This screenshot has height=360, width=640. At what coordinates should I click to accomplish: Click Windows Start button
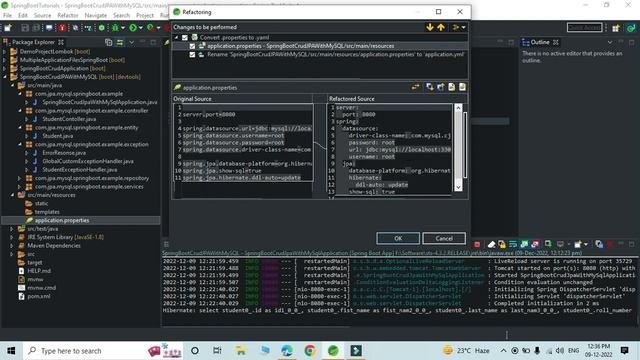click(11, 351)
